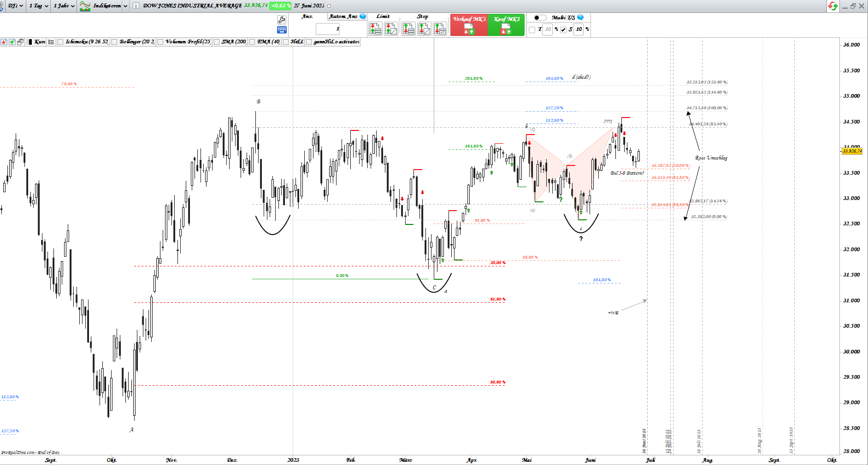Enable the SMA (200) checkbox
This screenshot has height=465, width=868.
pos(216,42)
